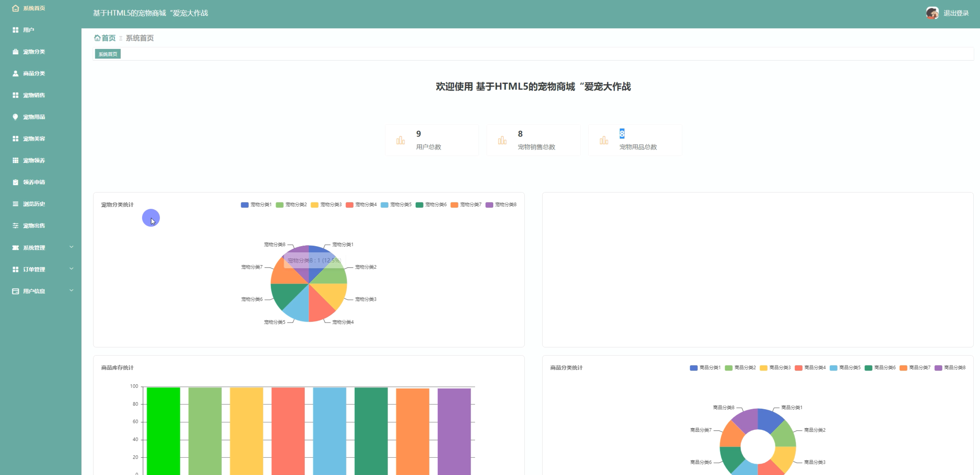
Task: Click the bar chart icon on the 宠物销售总数 card
Action: tap(502, 140)
